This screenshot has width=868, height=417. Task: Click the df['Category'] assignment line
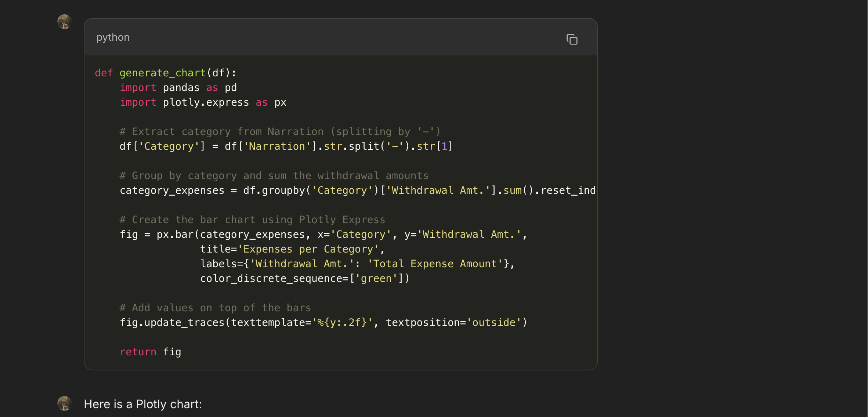point(286,146)
